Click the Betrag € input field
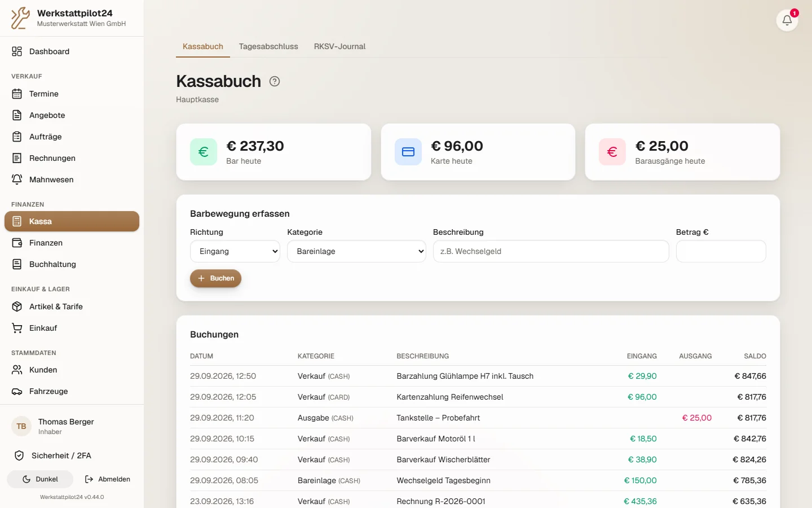 click(x=721, y=251)
